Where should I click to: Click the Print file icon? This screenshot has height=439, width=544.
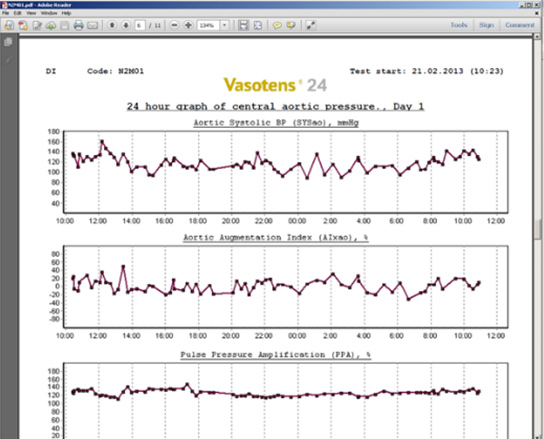tap(78, 25)
